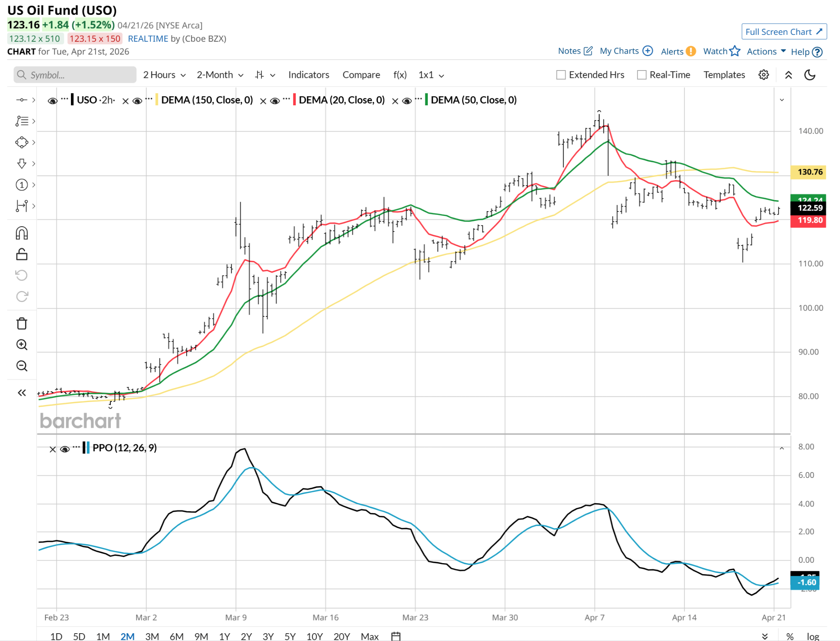The height and width of the screenshot is (641, 840).
Task: Open the 2 Hours interval dropdown
Action: (x=164, y=75)
